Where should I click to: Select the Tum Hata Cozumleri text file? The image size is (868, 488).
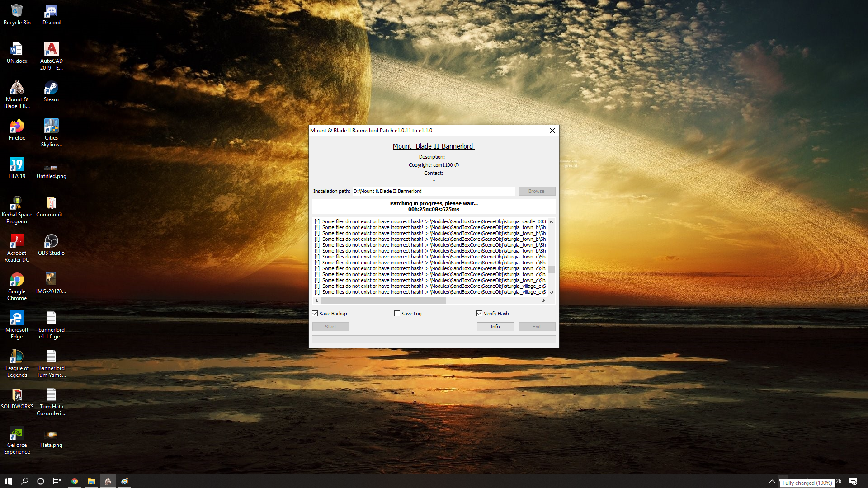(x=51, y=402)
